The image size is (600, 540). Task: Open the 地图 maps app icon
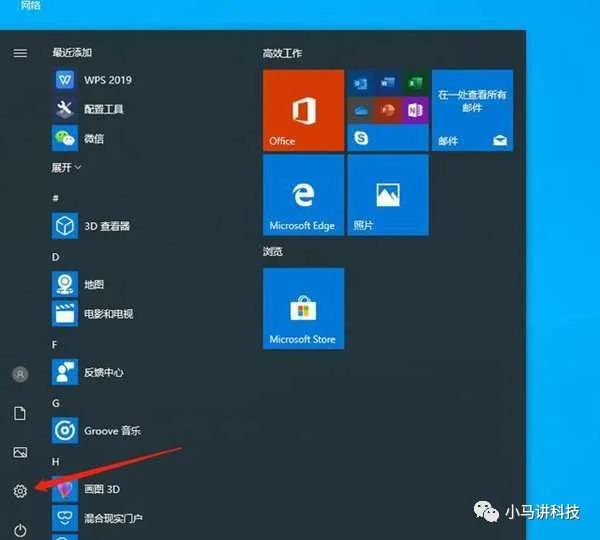coord(65,284)
